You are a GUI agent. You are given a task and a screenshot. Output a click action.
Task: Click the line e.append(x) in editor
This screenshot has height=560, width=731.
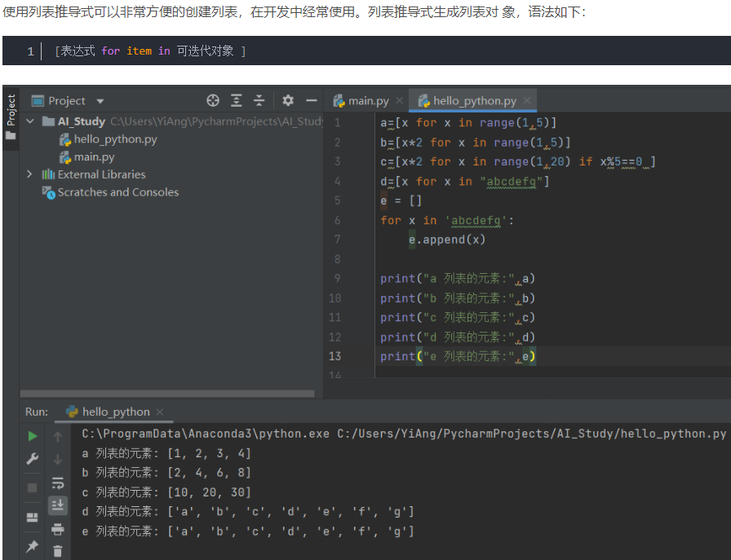[x=446, y=240]
